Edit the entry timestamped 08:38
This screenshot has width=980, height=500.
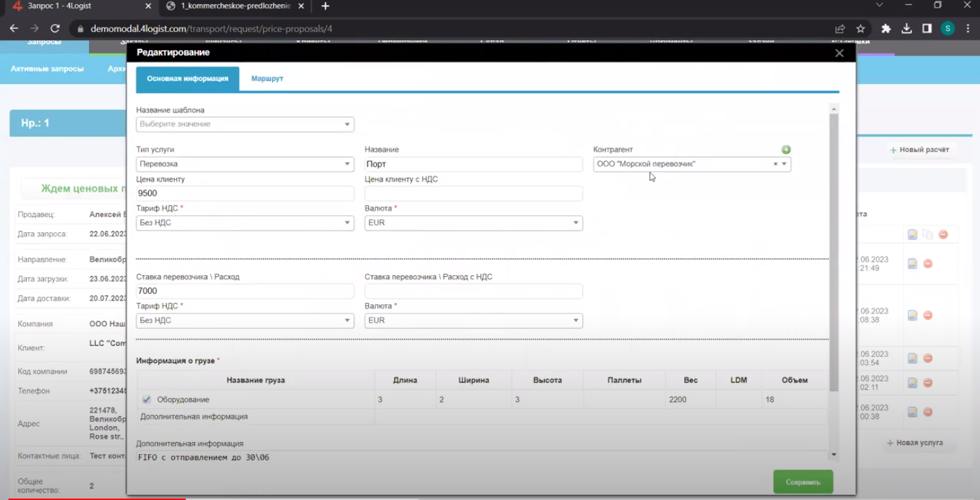tap(912, 316)
